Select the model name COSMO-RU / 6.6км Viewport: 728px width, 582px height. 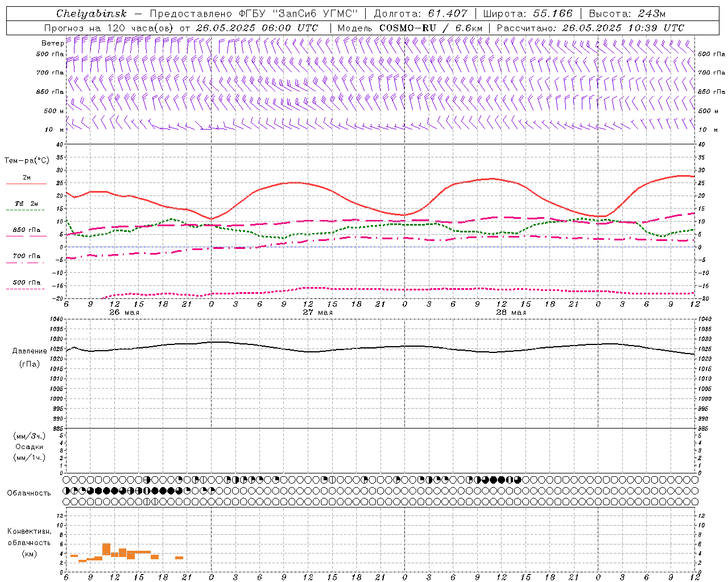tap(431, 28)
